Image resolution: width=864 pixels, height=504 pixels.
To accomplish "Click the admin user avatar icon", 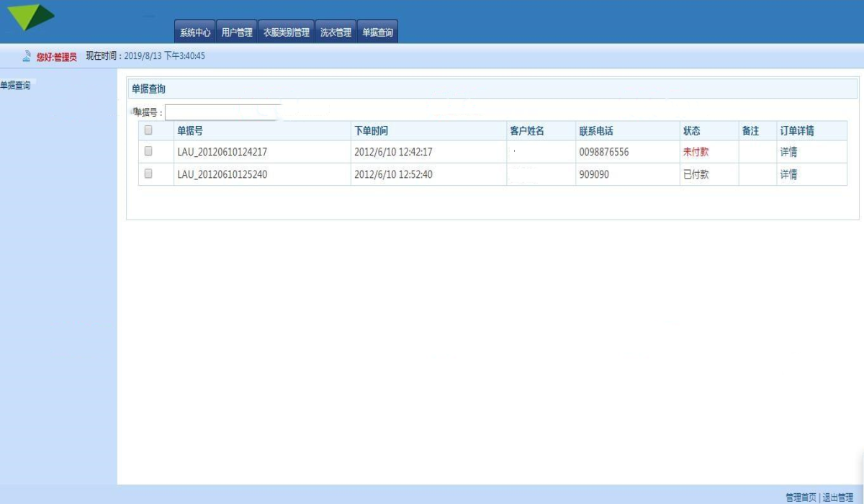I will pyautogui.click(x=27, y=56).
